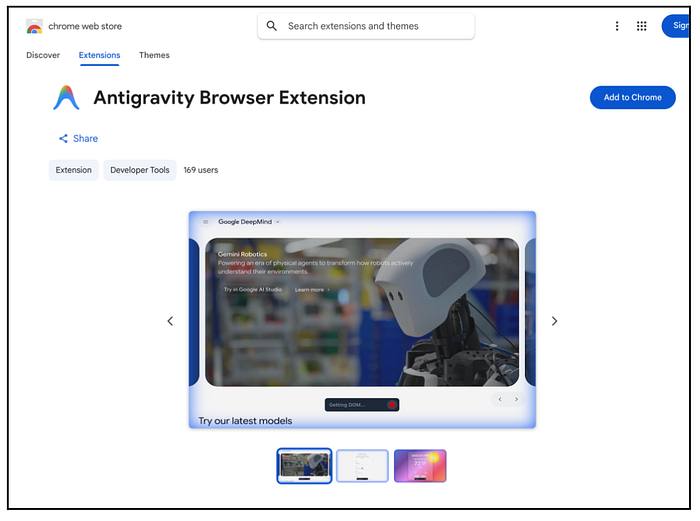Screen dimensions: 700x521
Task: Click the Extension category chip
Action: (x=74, y=170)
